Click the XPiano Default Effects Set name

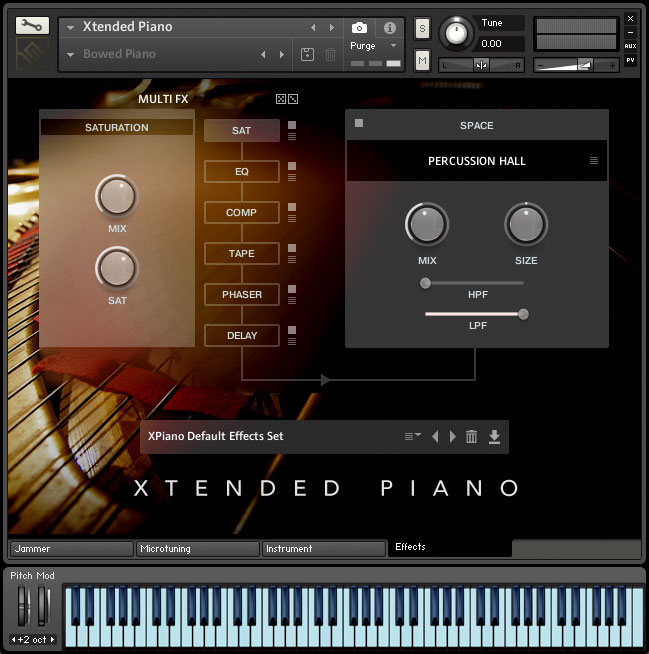click(215, 436)
